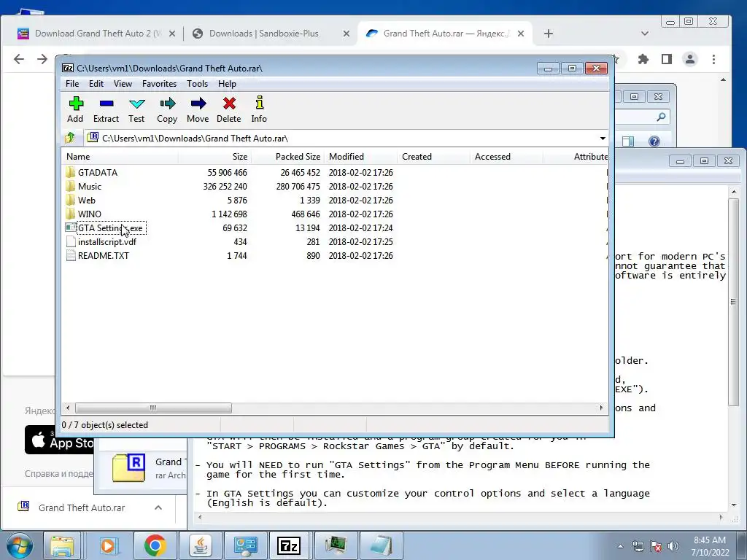This screenshot has height=560, width=747.
Task: Select the GTADATA folder
Action: click(98, 172)
